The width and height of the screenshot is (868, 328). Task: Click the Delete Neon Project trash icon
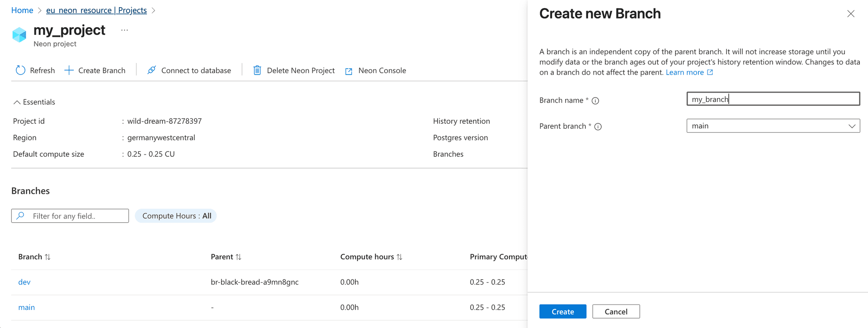pos(257,70)
